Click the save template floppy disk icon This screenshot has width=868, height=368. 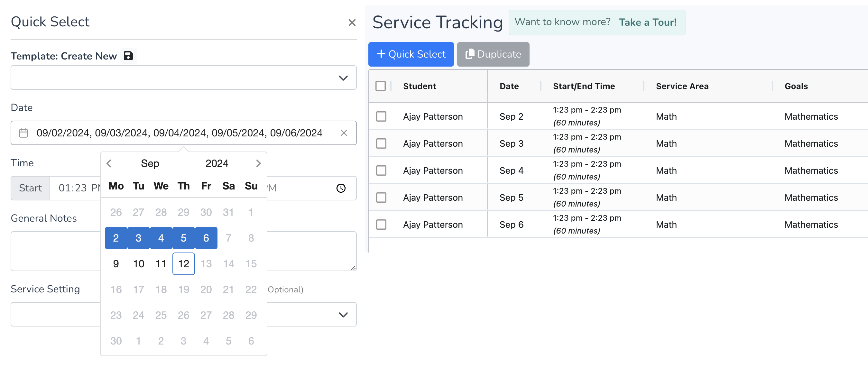(x=128, y=56)
